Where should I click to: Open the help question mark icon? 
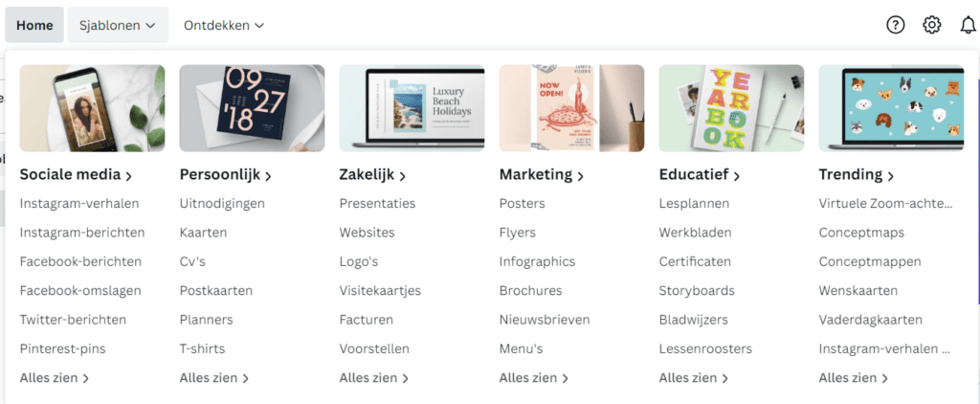pos(896,25)
